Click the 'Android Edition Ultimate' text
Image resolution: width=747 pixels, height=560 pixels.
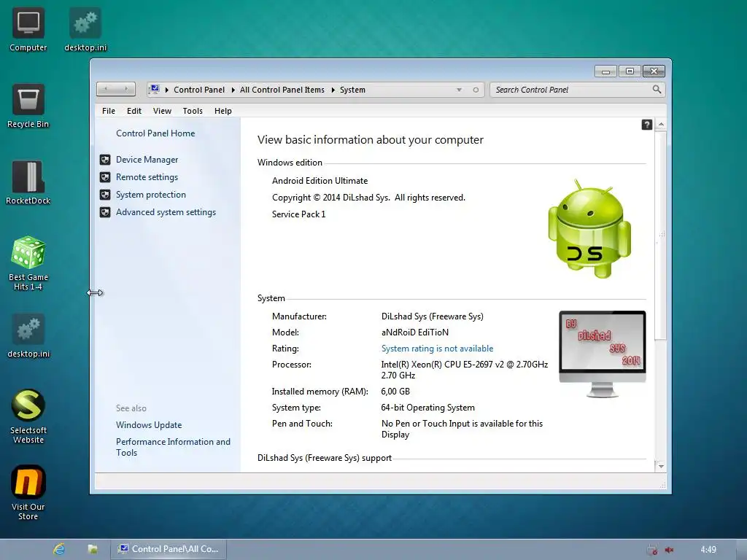pyautogui.click(x=320, y=181)
